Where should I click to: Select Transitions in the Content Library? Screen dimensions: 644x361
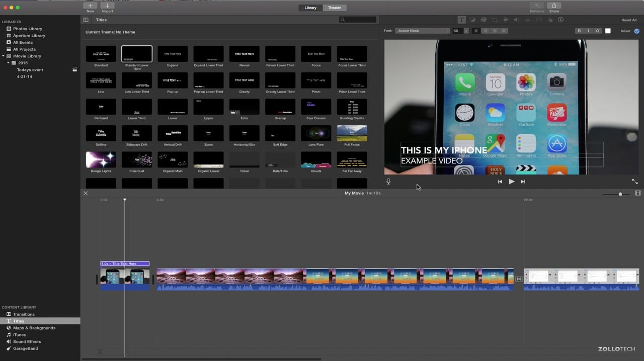pyautogui.click(x=24, y=314)
